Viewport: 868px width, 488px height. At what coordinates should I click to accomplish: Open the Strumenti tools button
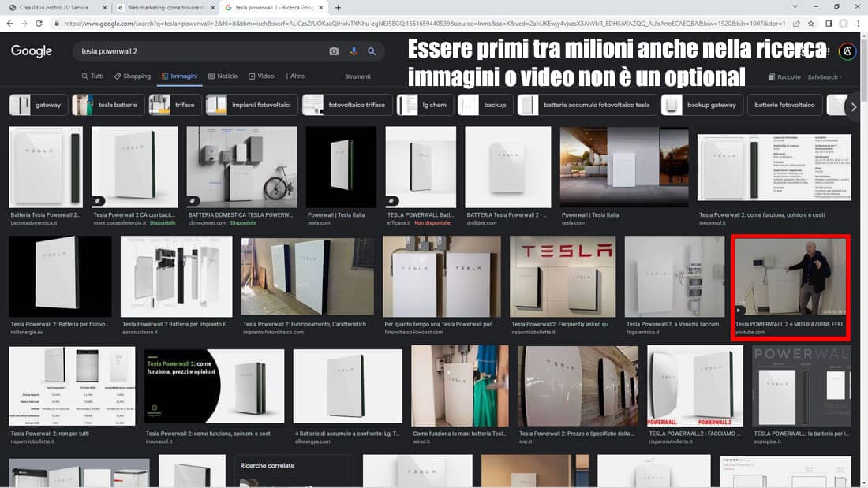pos(357,77)
